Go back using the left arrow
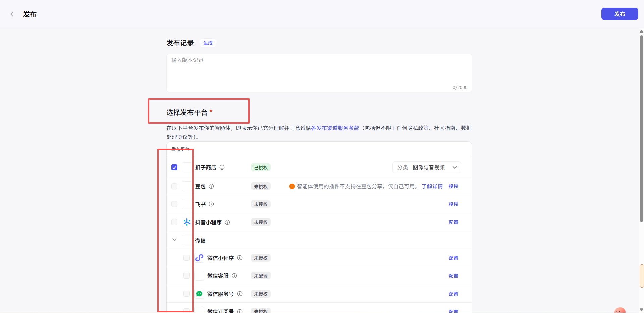644x313 pixels. [12, 14]
